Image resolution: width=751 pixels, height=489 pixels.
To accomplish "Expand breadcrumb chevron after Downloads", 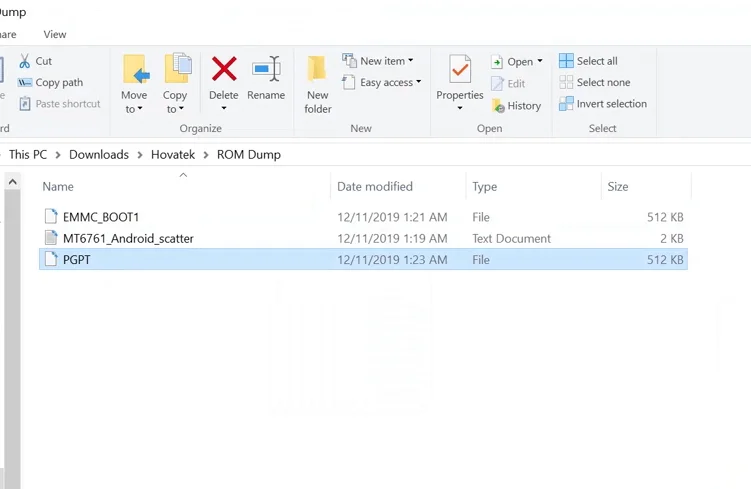I will (x=140, y=155).
